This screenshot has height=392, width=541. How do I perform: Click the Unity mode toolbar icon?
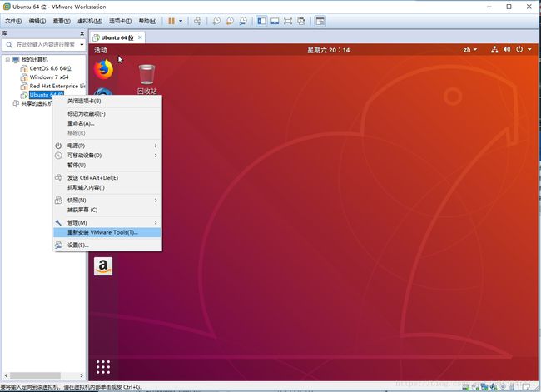click(x=301, y=21)
